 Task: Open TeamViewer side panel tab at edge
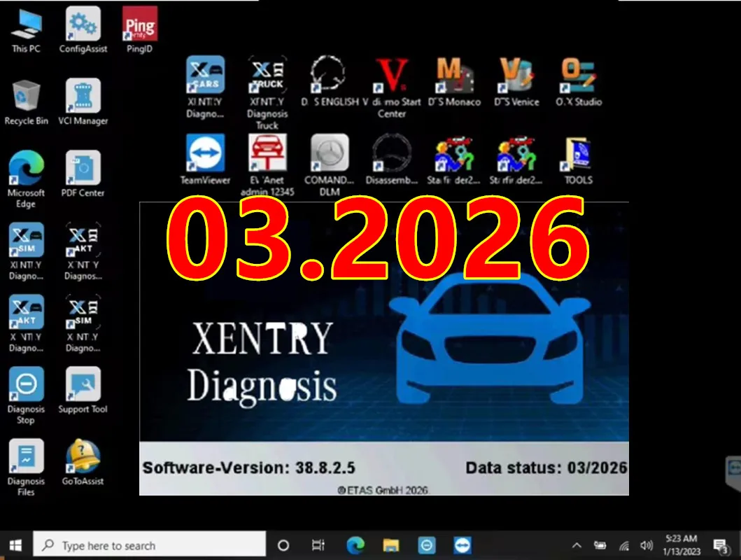click(x=733, y=472)
